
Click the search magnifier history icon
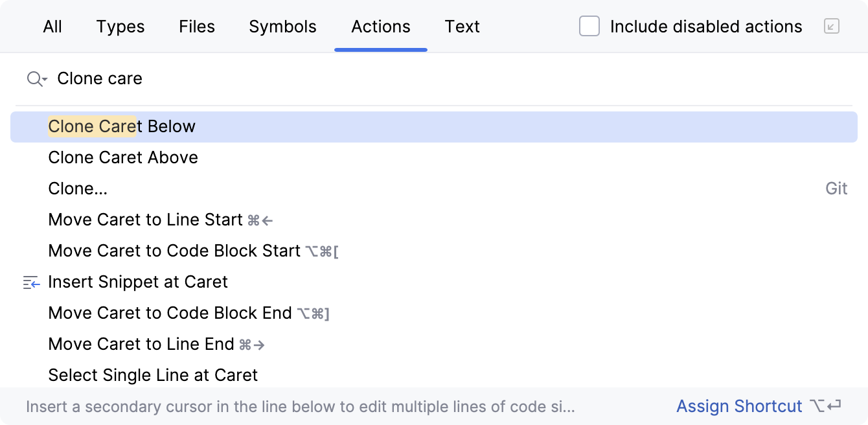point(36,79)
